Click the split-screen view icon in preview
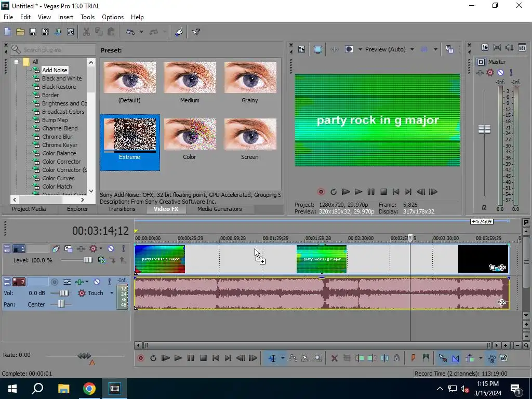 coord(349,49)
